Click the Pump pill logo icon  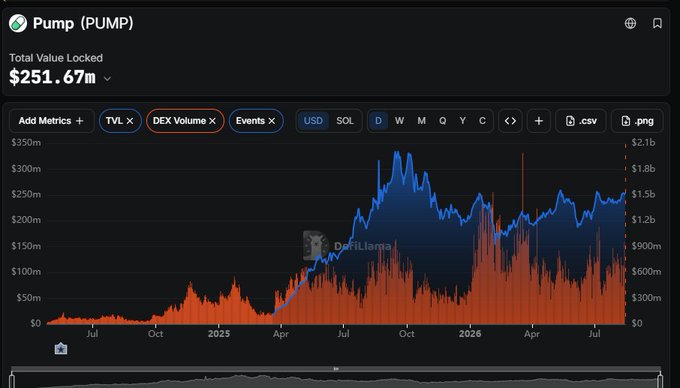(18, 23)
